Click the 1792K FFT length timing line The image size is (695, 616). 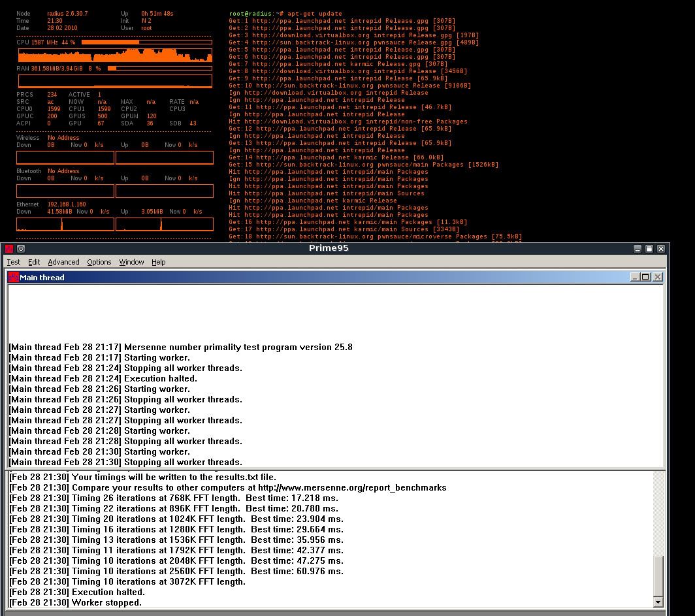(176, 550)
